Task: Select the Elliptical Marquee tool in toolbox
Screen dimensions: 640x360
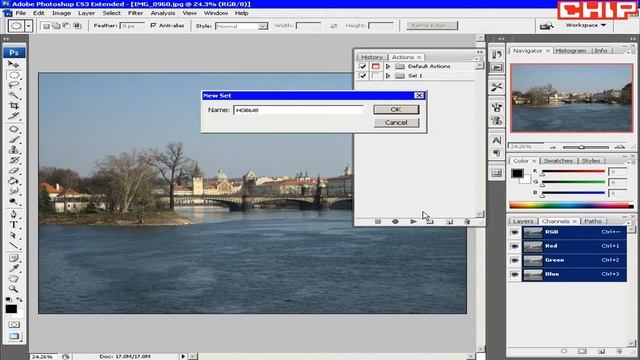Action: (14, 76)
